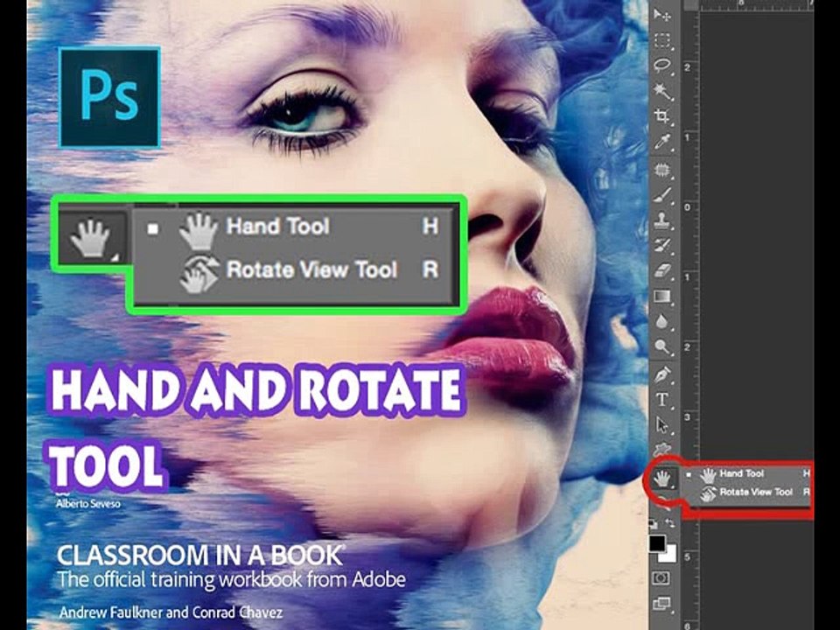Select the Path Selection arrow tool
840x630 pixels.
[x=662, y=425]
